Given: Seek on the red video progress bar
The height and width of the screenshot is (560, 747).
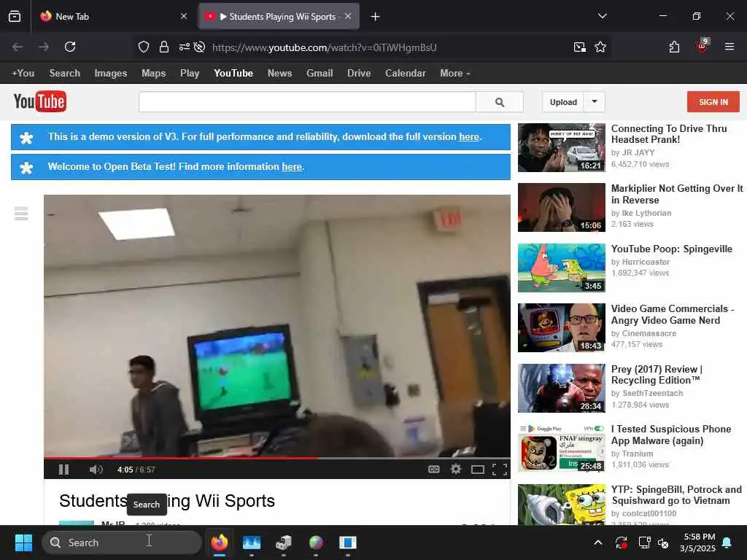Looking at the screenshot, I should pyautogui.click(x=276, y=458).
